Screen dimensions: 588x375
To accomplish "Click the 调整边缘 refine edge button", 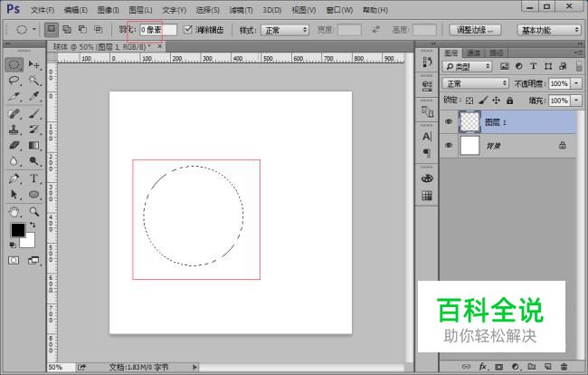I will click(475, 30).
